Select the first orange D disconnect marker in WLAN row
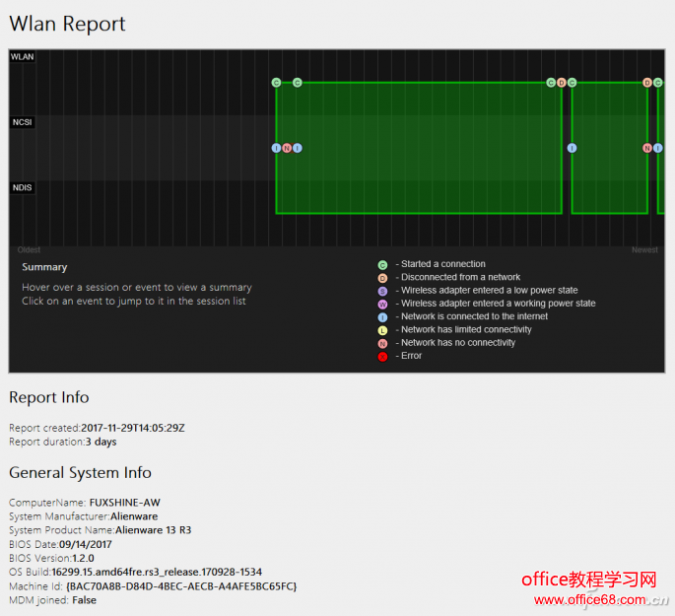This screenshot has width=675, height=616. tap(562, 82)
